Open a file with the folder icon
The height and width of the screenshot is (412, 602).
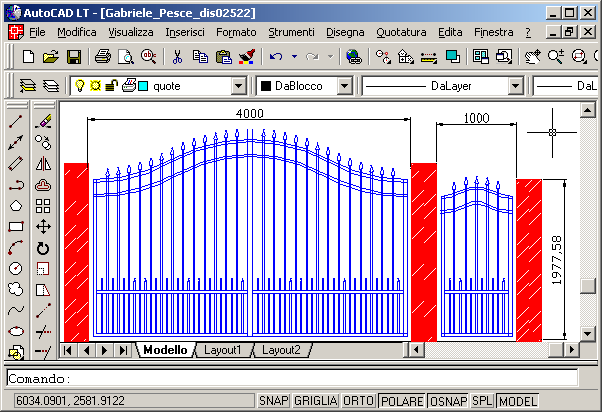(51, 57)
